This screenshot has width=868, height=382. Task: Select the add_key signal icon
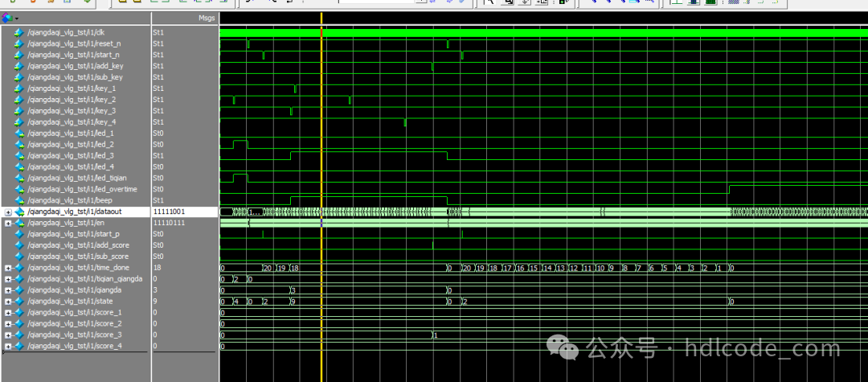pyautogui.click(x=19, y=66)
